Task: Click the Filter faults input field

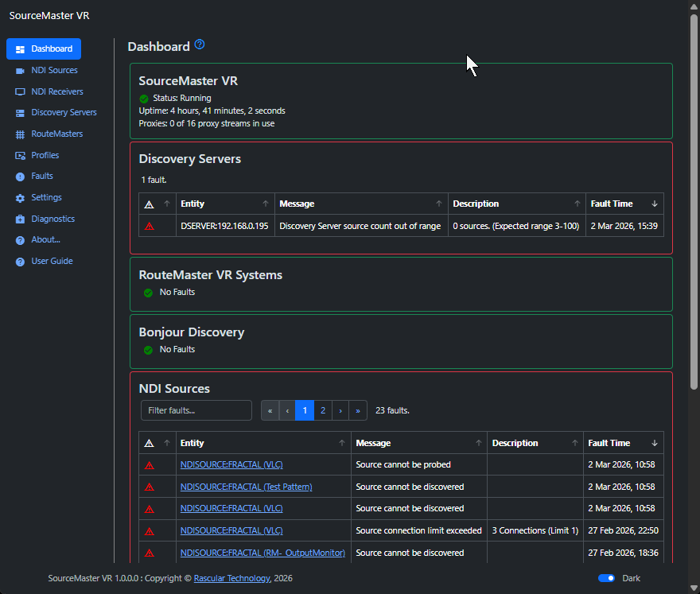Action: click(196, 410)
